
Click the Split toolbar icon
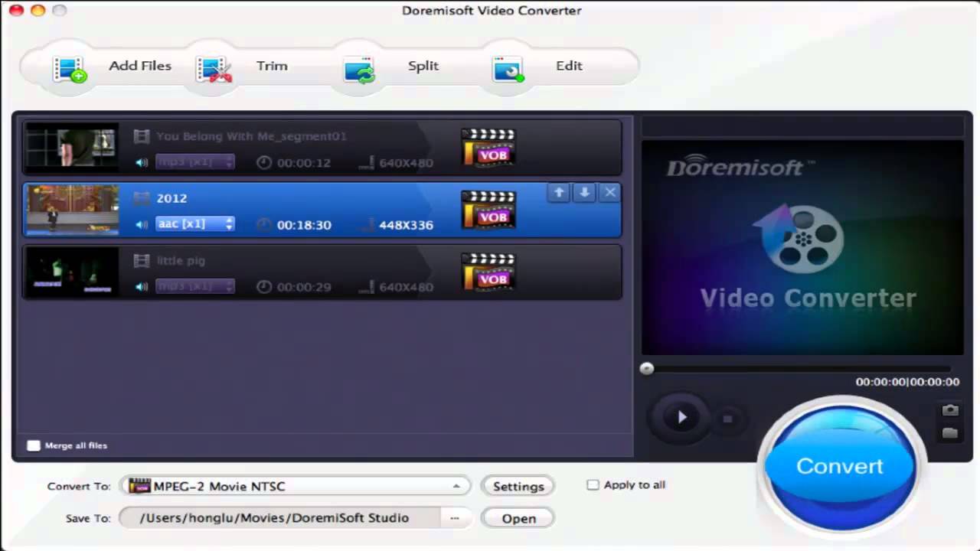coord(359,69)
